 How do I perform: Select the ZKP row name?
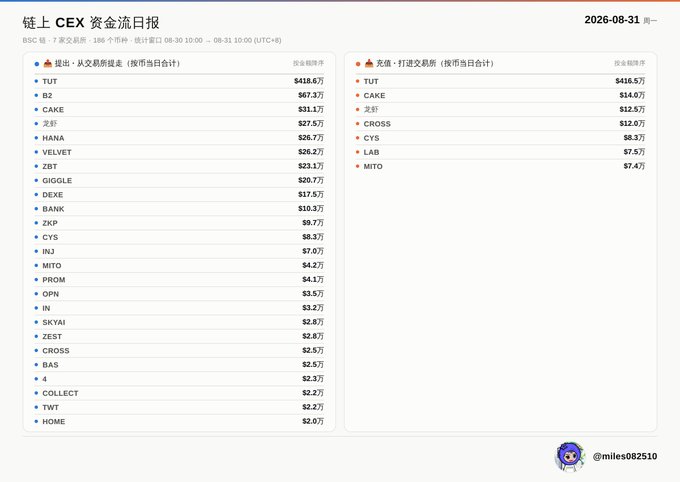50,223
